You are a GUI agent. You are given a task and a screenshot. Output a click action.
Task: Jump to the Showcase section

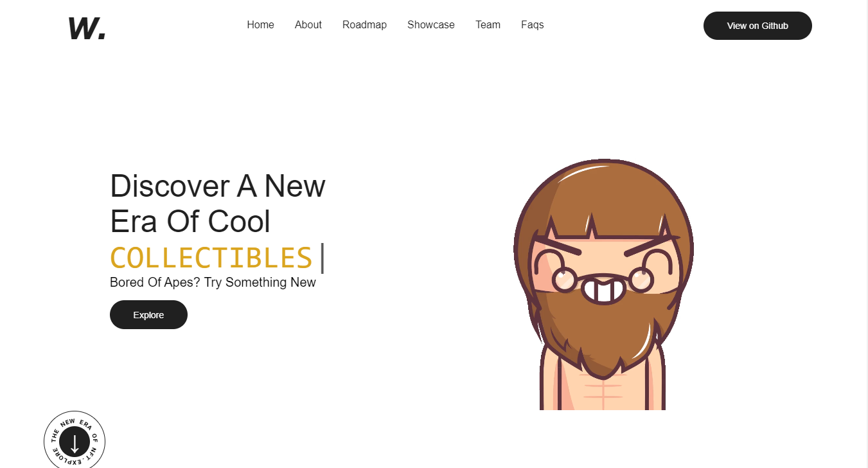[x=431, y=25]
